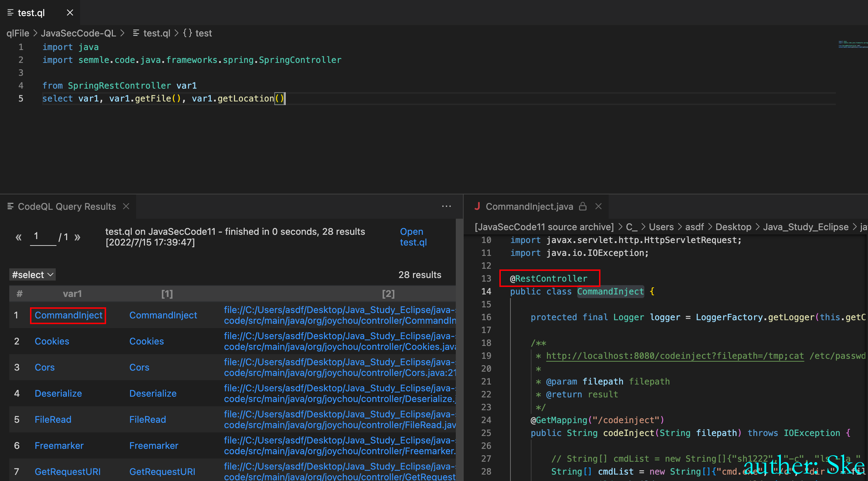Open CommandInject link in column [1]
The height and width of the screenshot is (481, 868).
[x=163, y=315]
